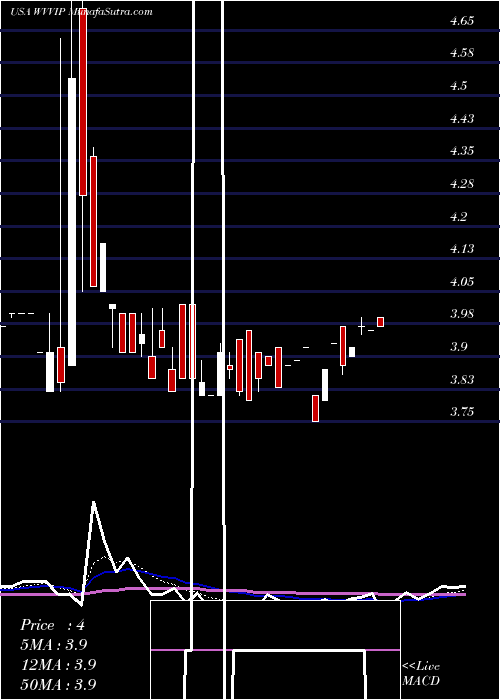Image resolution: width=500 pixels, height=700 pixels.
Task: Click the '<<Live MACD' label
Action: coord(421,674)
